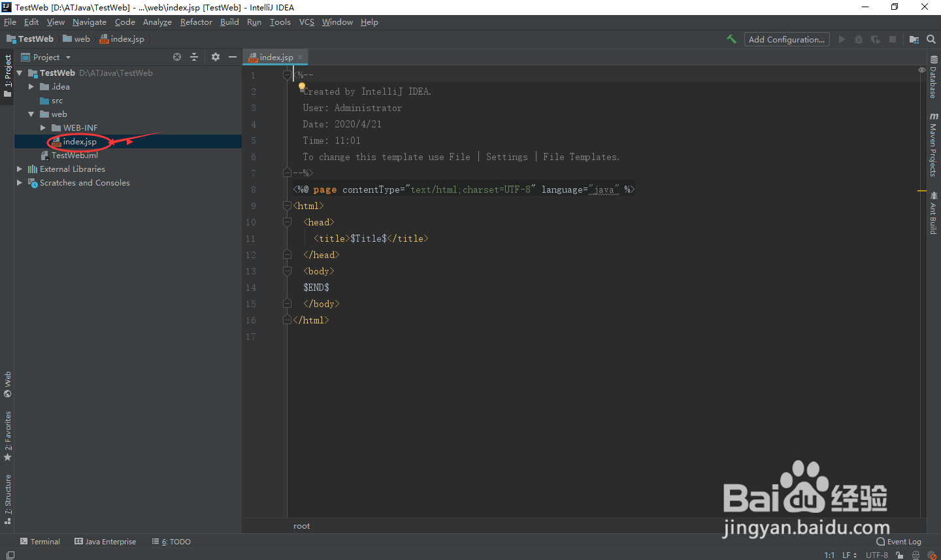
Task: Switch to the TODO tab
Action: point(171,542)
